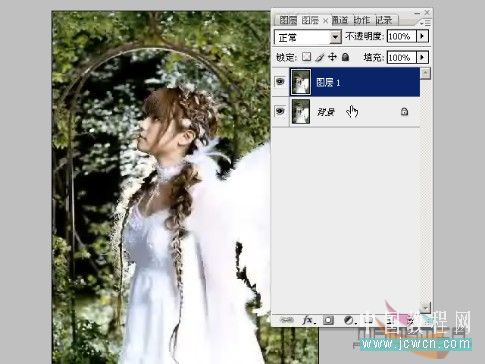Minimize the layers panel
This screenshot has height=364, width=485.
(x=417, y=13)
